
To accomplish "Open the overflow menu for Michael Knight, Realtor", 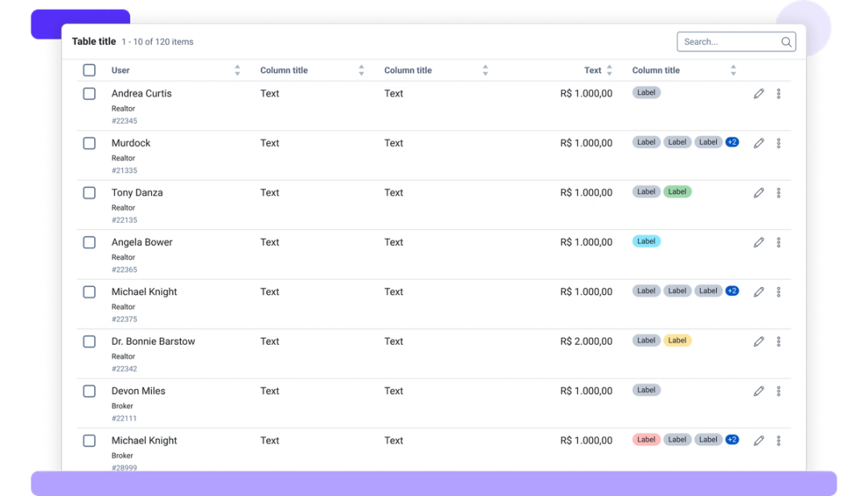I will [778, 291].
